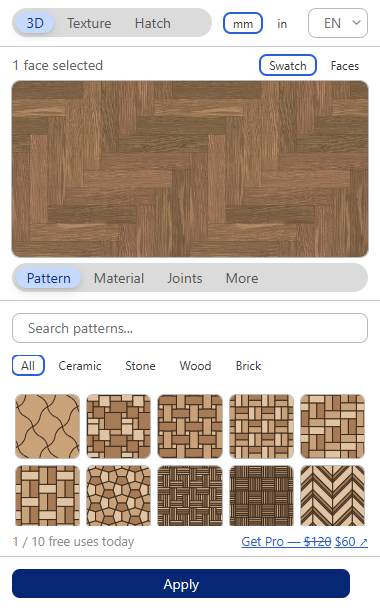Filter patterns by Stone
The height and width of the screenshot is (610, 380).
click(x=140, y=366)
